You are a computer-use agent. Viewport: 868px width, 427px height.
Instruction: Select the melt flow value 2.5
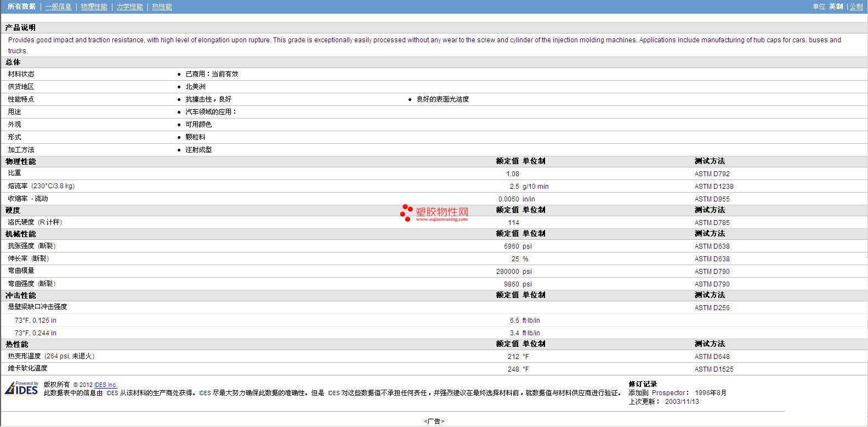tap(514, 187)
